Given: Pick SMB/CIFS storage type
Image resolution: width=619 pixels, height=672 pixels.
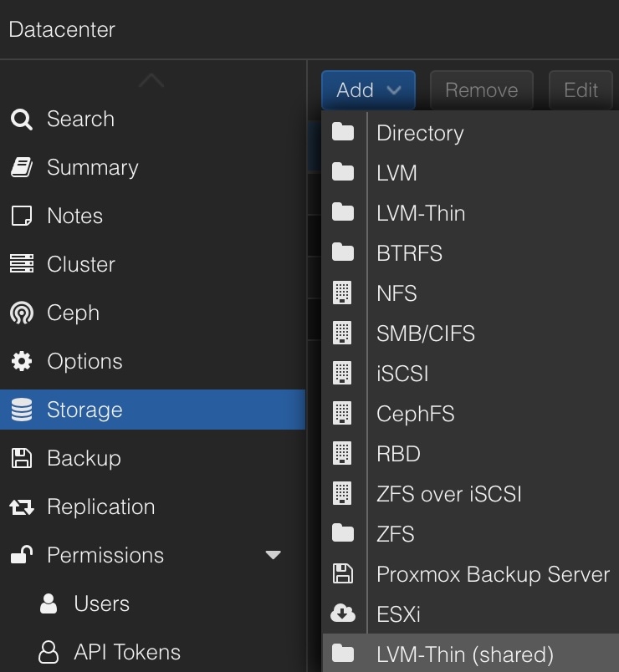Looking at the screenshot, I should pyautogui.click(x=471, y=333).
